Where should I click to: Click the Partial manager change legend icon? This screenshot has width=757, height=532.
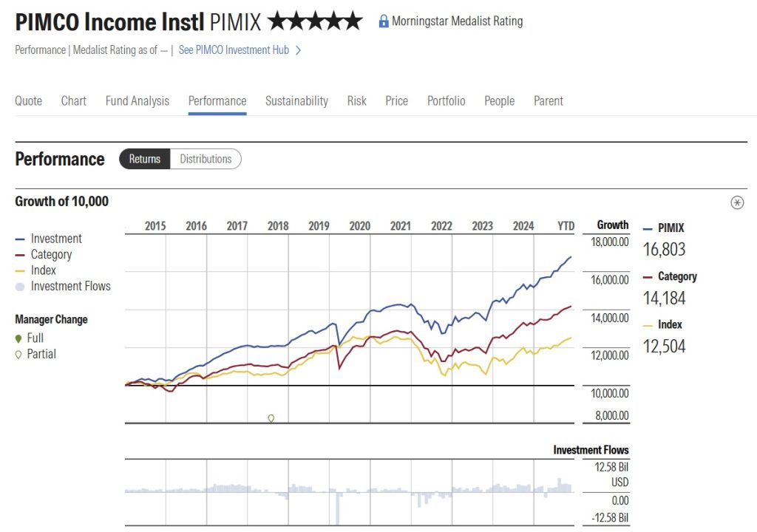(18, 355)
